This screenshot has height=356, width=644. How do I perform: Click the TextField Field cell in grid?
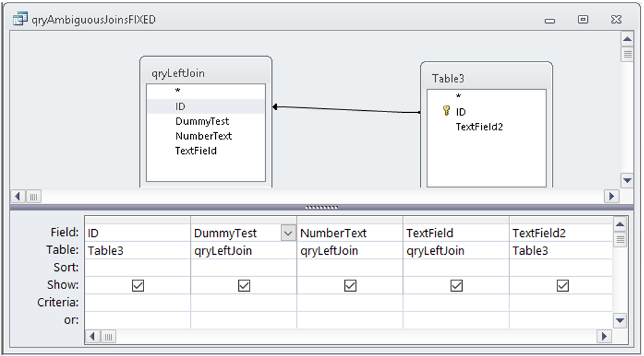point(456,233)
